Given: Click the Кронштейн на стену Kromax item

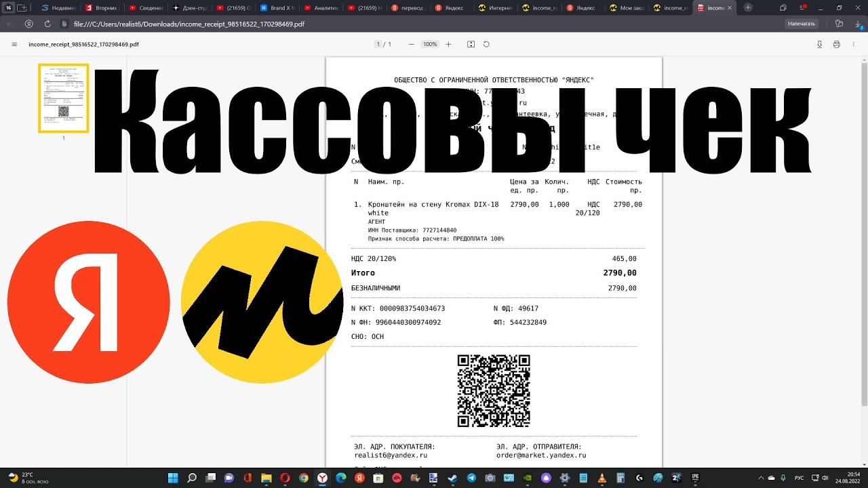Looking at the screenshot, I should [433, 208].
